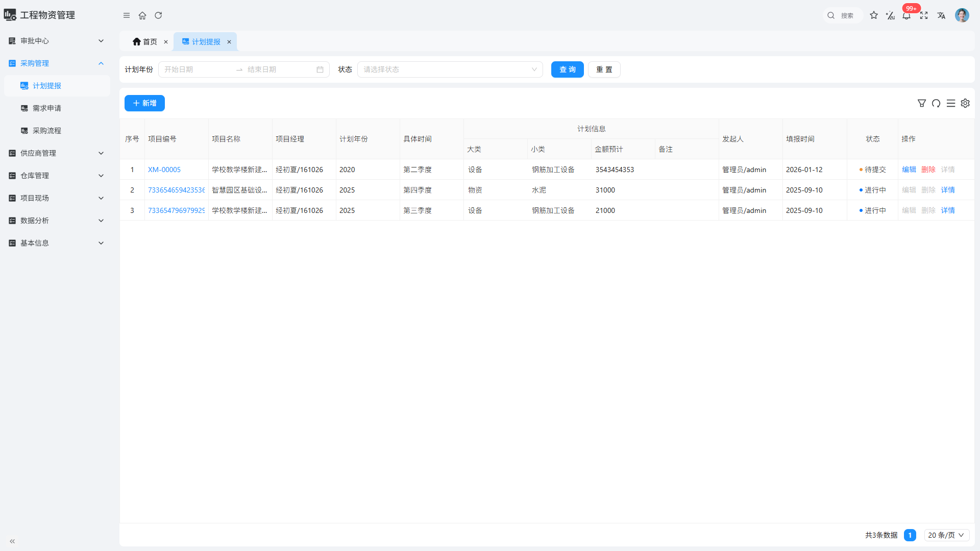
Task: Click the star favorites icon
Action: (x=874, y=15)
